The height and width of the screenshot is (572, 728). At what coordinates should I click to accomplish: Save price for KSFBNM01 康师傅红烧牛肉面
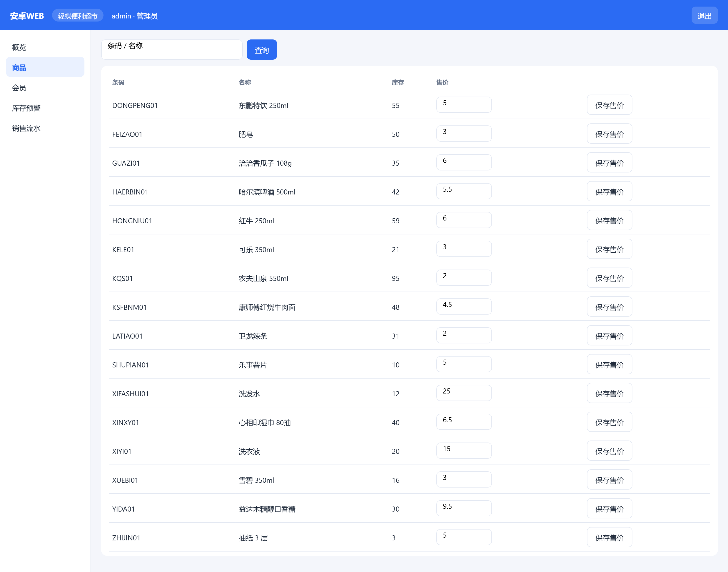[x=609, y=307]
